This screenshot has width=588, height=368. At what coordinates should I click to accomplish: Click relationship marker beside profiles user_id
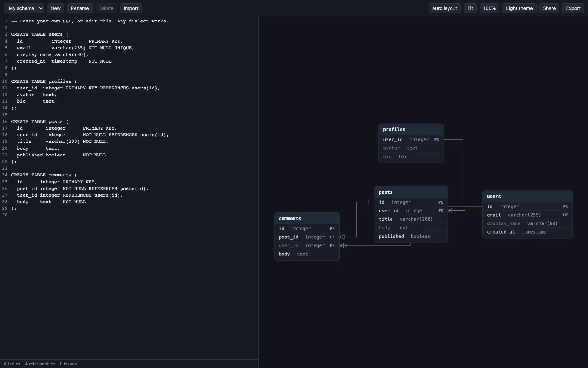[x=449, y=139]
